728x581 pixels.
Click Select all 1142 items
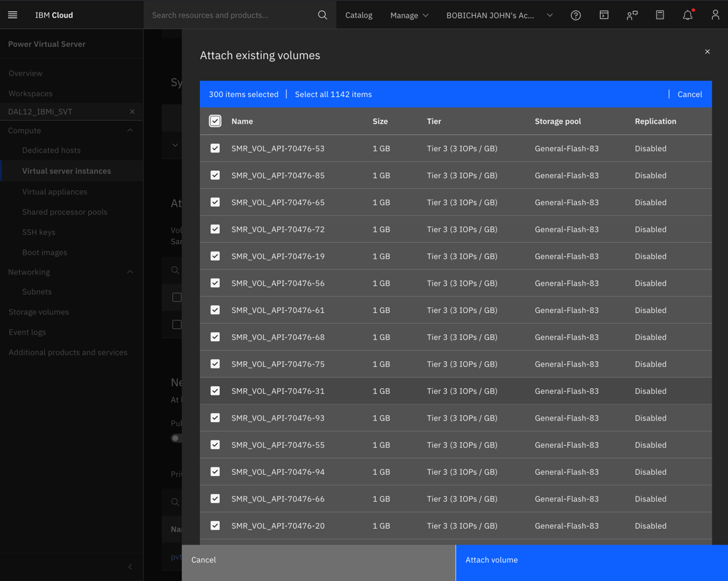(333, 94)
